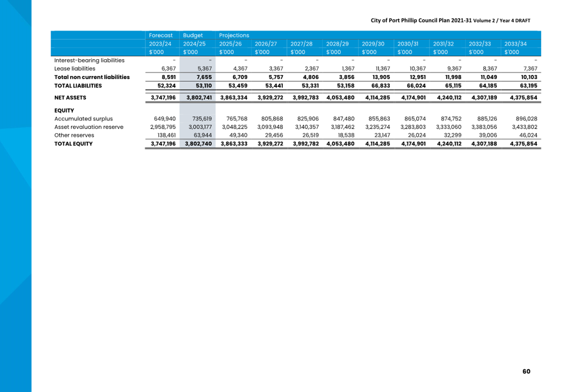Click the 2032/33 year header
The height and width of the screenshot is (392, 561).
point(480,44)
